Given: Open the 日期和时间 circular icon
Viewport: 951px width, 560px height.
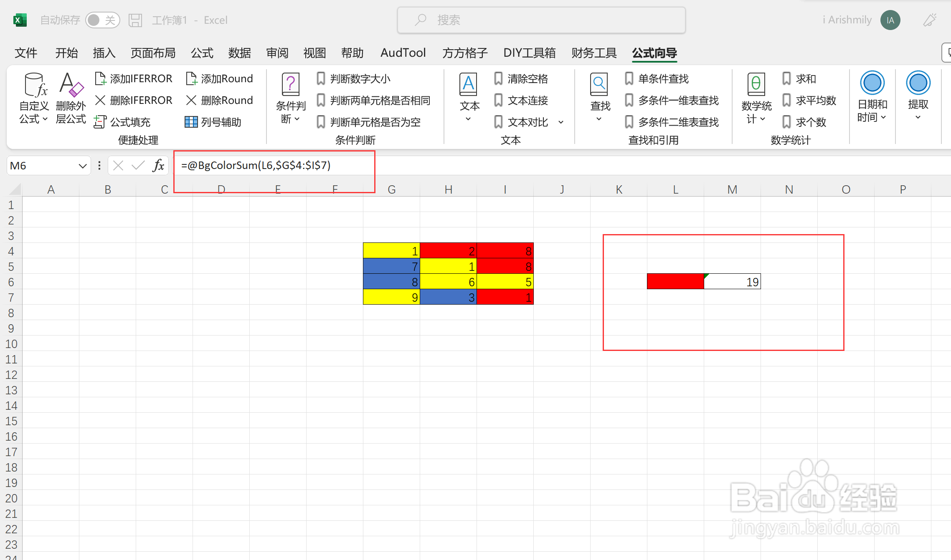Looking at the screenshot, I should pyautogui.click(x=872, y=83).
